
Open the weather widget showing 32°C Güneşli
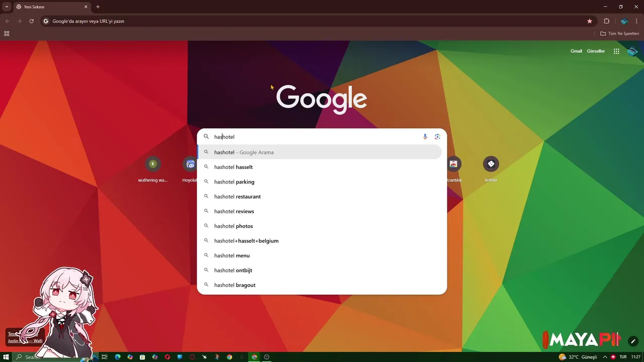(578, 357)
